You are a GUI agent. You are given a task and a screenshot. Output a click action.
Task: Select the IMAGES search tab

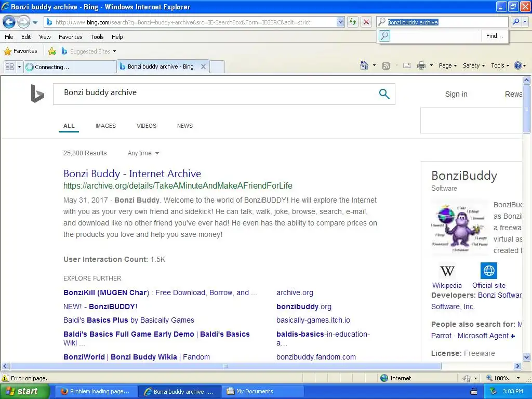pyautogui.click(x=105, y=126)
